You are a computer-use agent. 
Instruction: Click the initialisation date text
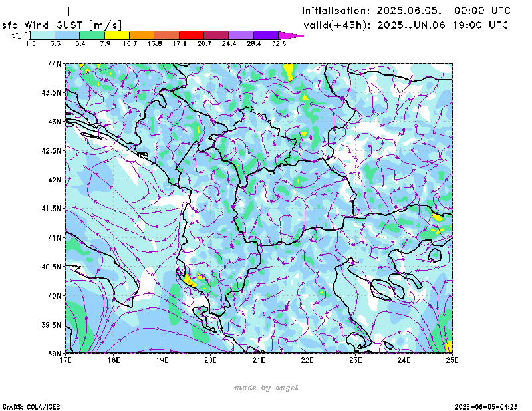point(406,11)
